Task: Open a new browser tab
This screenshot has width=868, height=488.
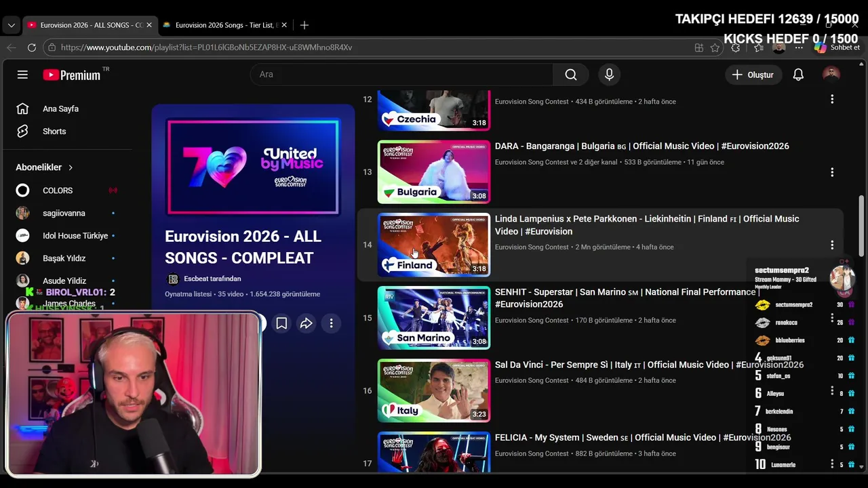Action: pyautogui.click(x=304, y=25)
